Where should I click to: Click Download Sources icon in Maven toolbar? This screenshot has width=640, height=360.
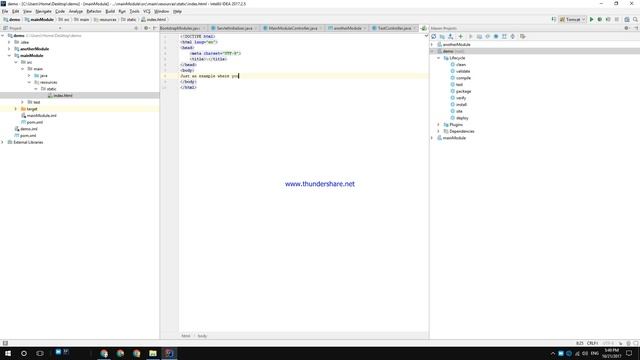point(451,36)
